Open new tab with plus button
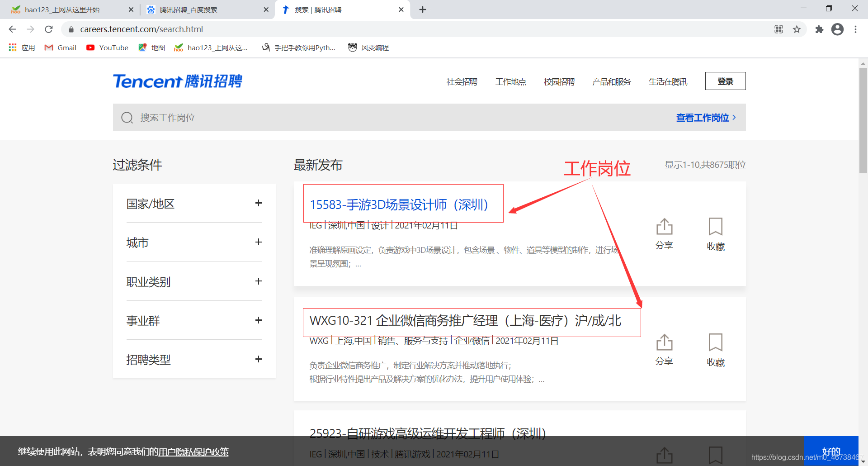This screenshot has width=868, height=466. coord(423,10)
